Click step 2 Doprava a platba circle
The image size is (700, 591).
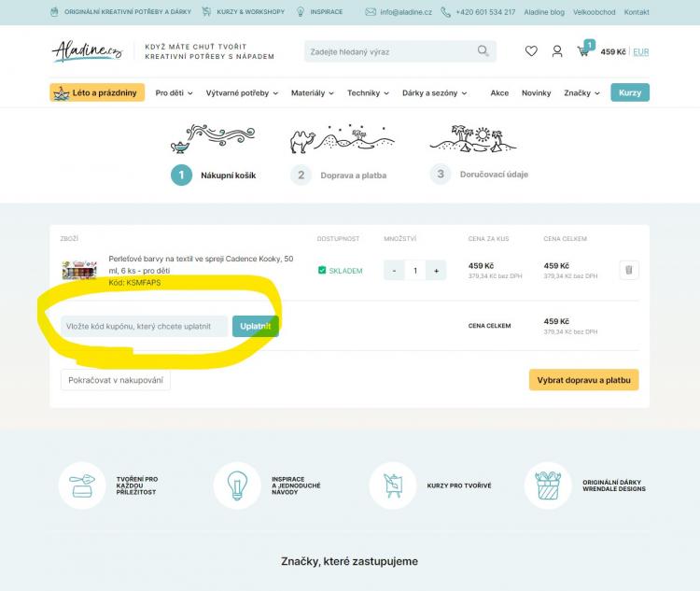click(x=301, y=176)
